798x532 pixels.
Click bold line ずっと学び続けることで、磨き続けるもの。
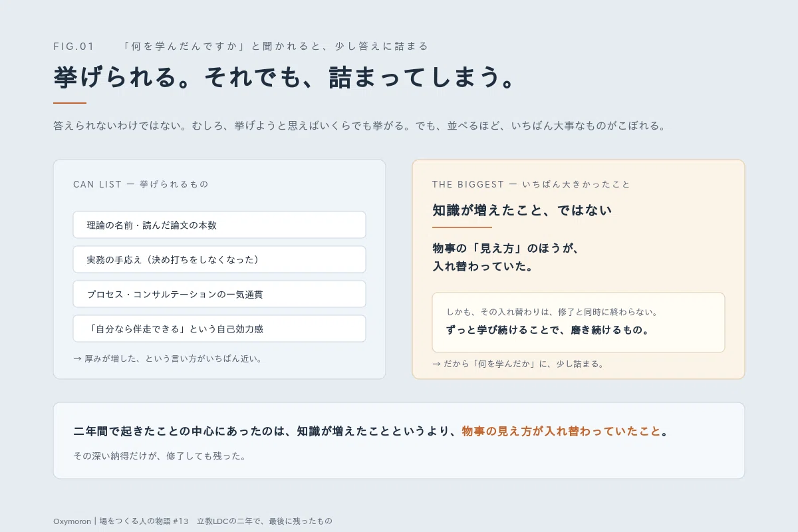point(549,330)
